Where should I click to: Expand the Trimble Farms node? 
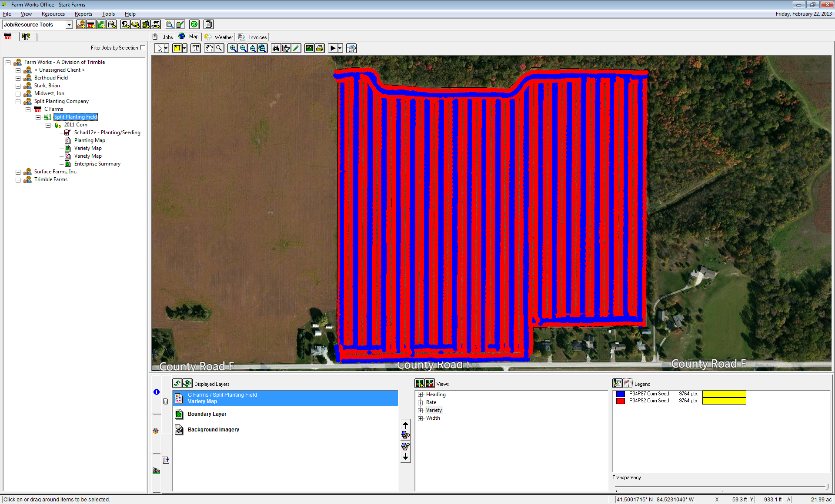18,180
